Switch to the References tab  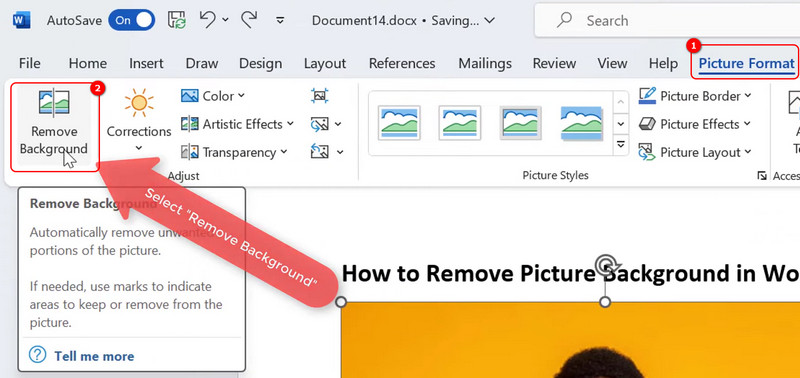tap(402, 63)
